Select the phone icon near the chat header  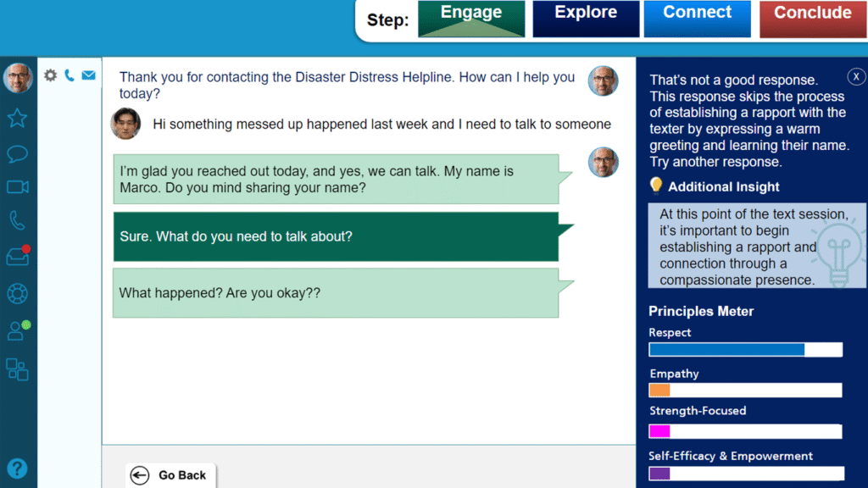tap(69, 75)
